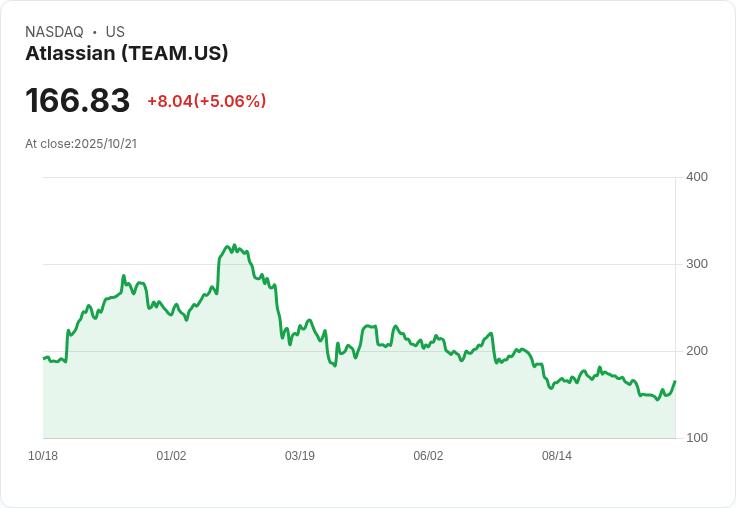Click the price change +8.04(+5.06%)

coord(207,101)
